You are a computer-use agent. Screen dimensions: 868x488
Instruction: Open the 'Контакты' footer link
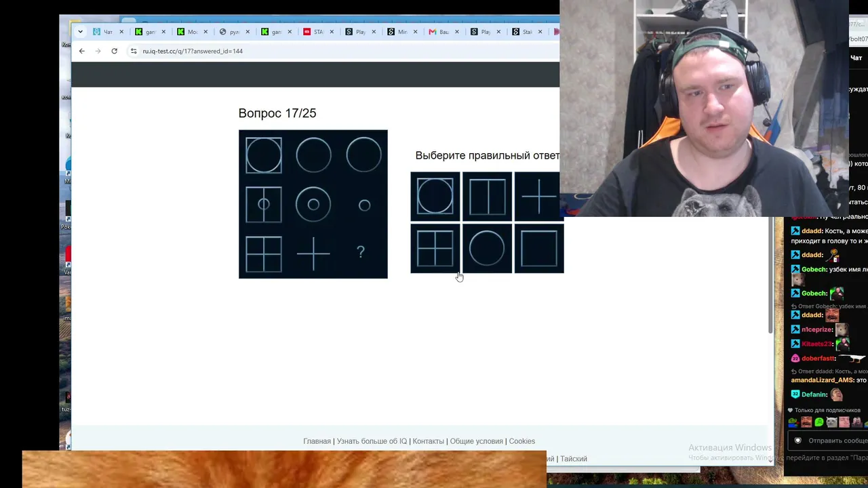pos(428,441)
